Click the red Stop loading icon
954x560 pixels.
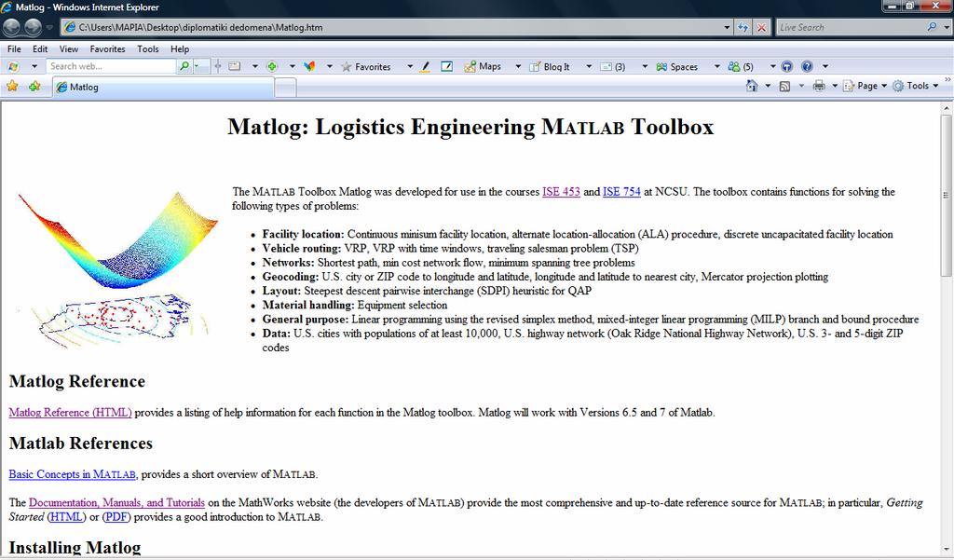click(761, 27)
